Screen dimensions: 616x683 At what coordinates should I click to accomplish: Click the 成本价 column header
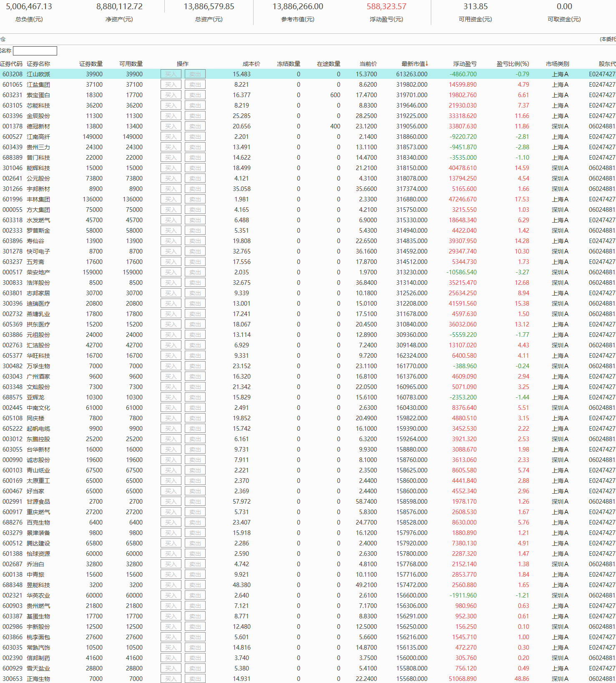(x=251, y=64)
